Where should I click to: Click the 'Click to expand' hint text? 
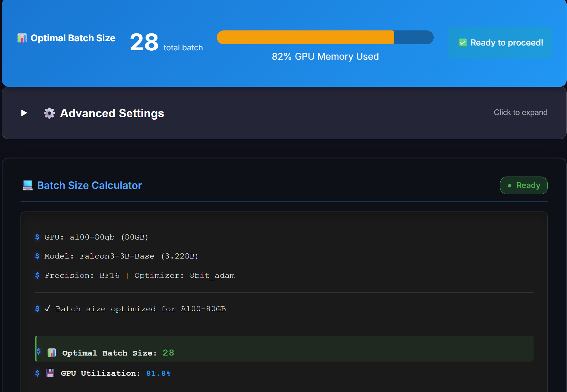[x=520, y=112]
